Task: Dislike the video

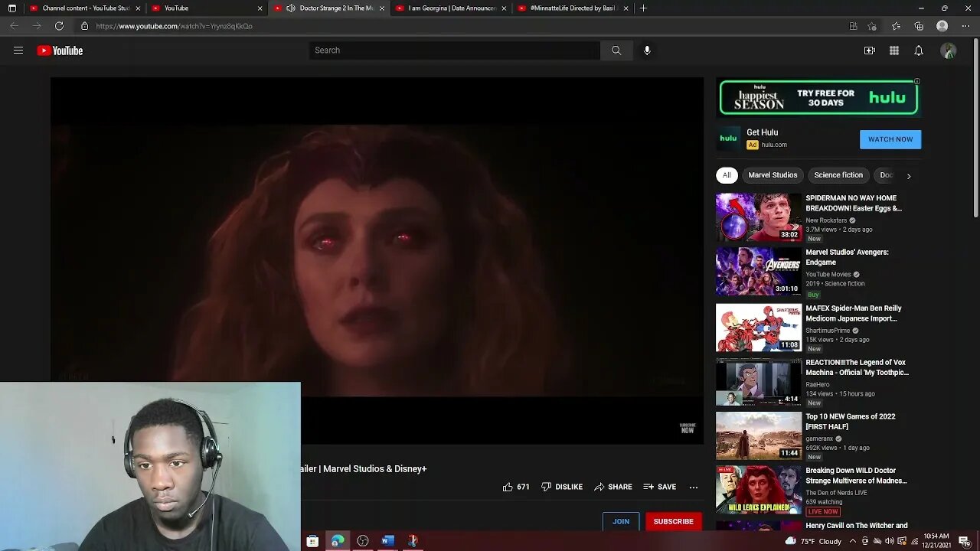Action: click(562, 487)
